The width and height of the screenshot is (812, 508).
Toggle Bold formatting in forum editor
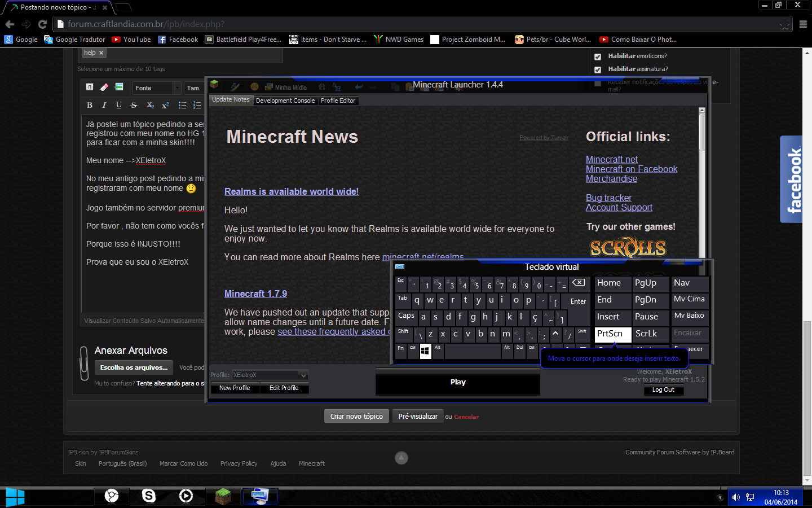point(90,105)
